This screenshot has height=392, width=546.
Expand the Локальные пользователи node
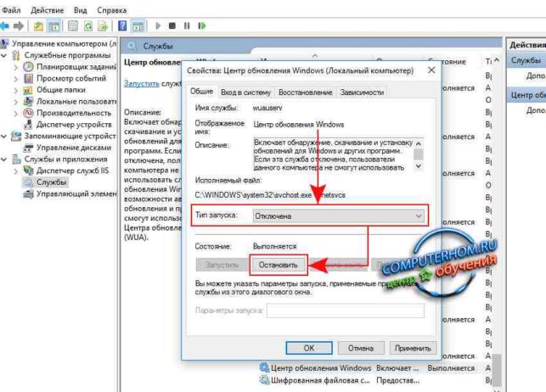[x=15, y=102]
